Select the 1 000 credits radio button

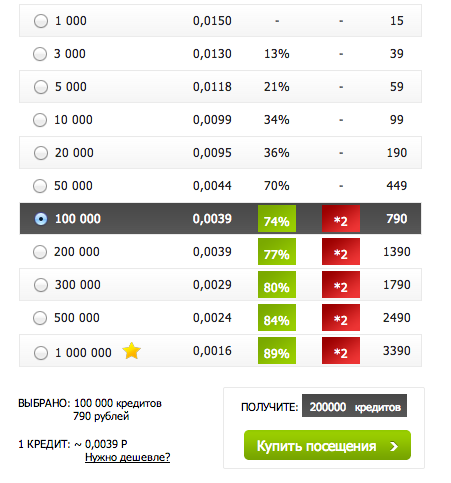pos(41,21)
